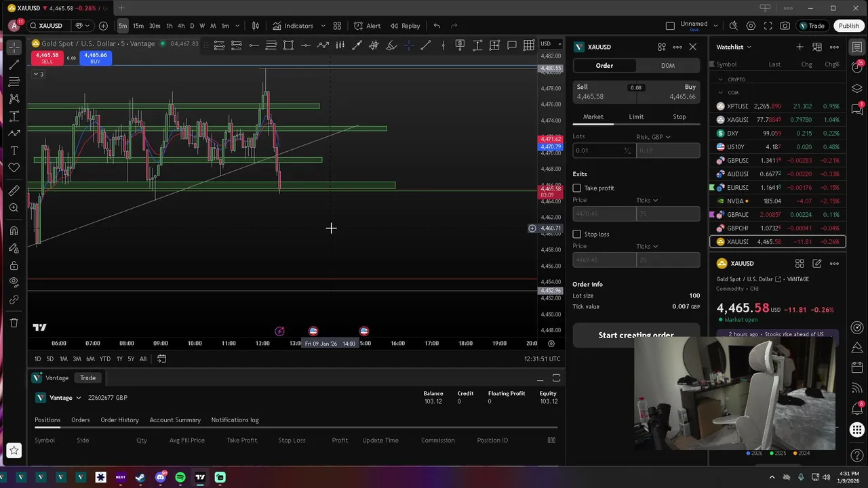This screenshot has width=868, height=488.
Task: Open the indicator templates grid icon
Action: [x=337, y=26]
